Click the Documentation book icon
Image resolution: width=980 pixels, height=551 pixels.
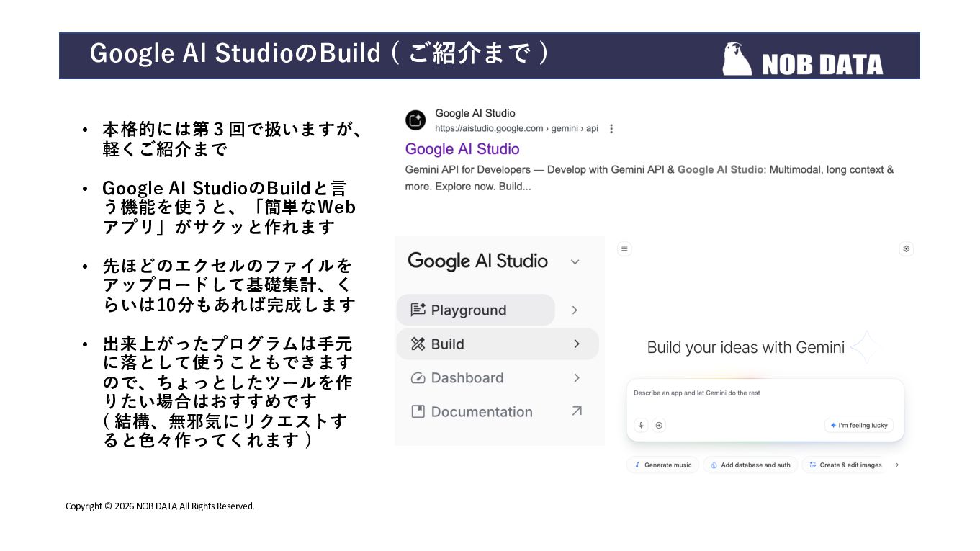pos(418,411)
